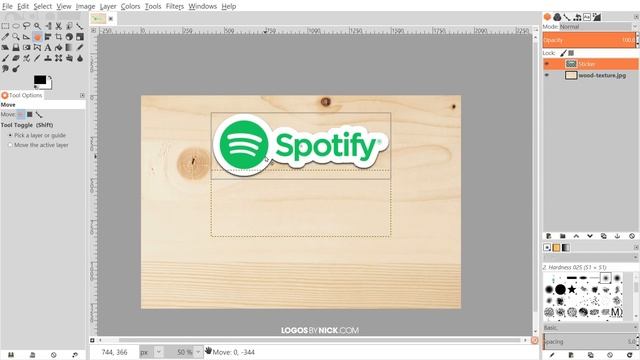Adjust the layer Opacity slider
The image size is (640, 360).
589,40
